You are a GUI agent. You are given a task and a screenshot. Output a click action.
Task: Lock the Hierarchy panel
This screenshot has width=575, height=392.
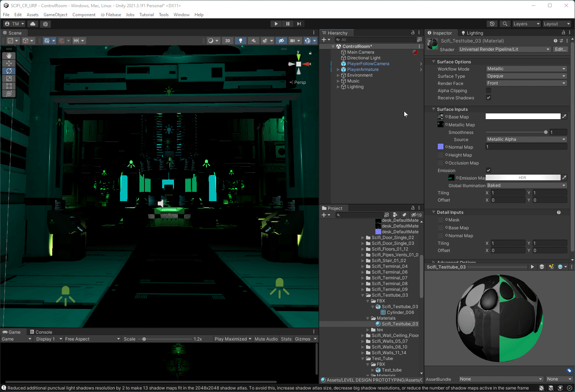click(413, 32)
